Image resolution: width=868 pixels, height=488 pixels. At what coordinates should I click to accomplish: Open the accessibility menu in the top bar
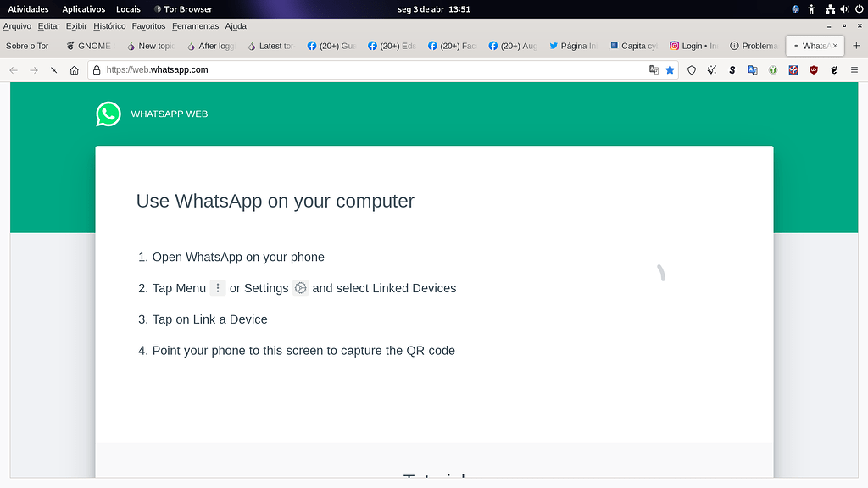(x=811, y=8)
